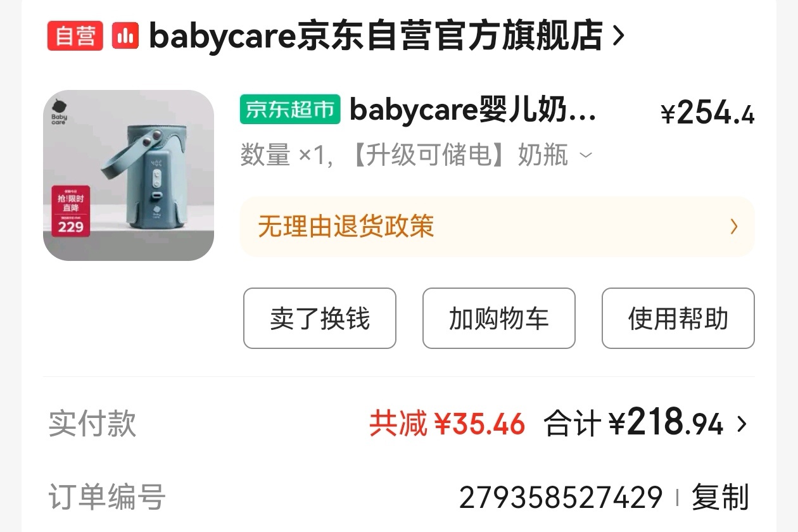Tap the green 京东超市 badge

click(x=290, y=110)
